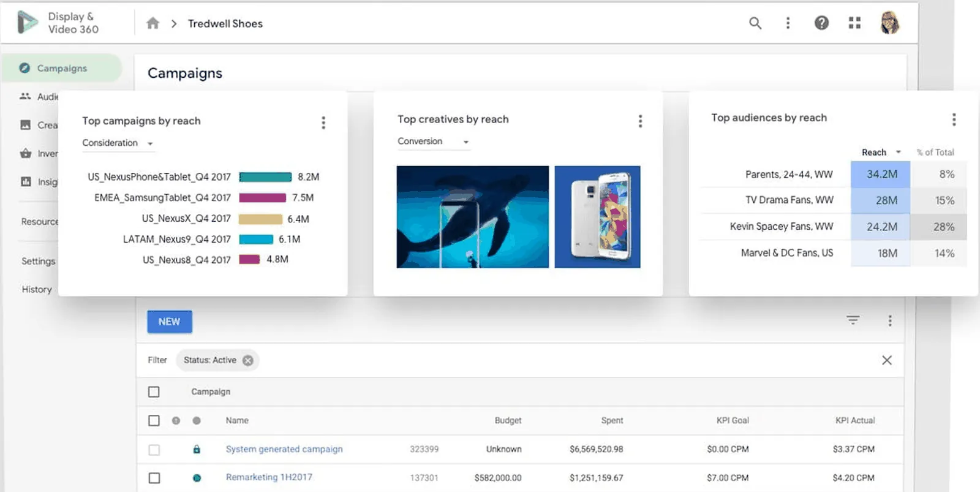The height and width of the screenshot is (492, 980).
Task: Select Campaigns in the sidebar
Action: 61,68
